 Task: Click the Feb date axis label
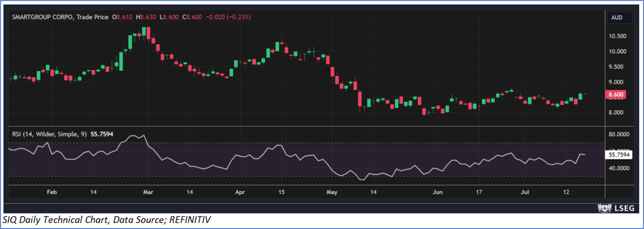52,192
